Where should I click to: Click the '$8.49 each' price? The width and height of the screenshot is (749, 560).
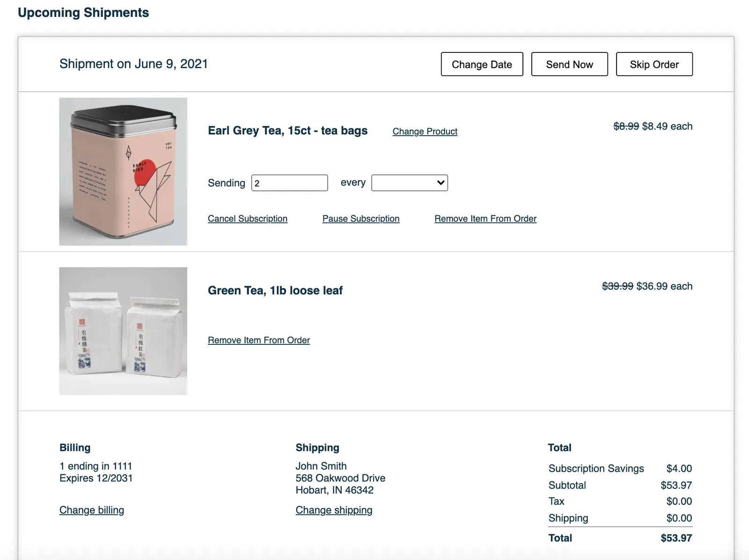point(667,126)
